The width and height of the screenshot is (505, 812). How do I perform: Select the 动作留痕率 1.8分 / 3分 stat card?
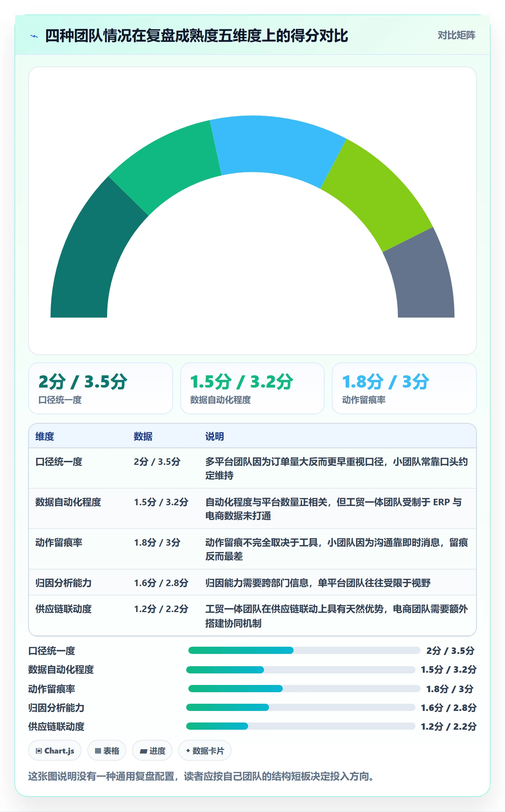coord(404,388)
